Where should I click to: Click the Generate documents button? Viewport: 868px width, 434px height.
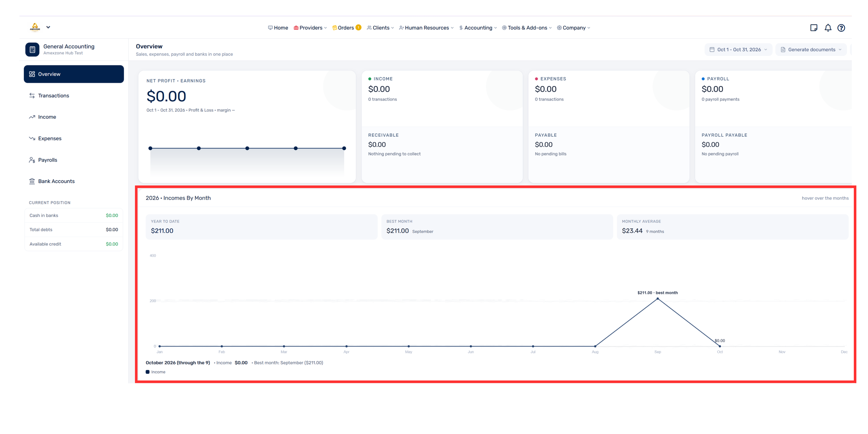coord(811,49)
